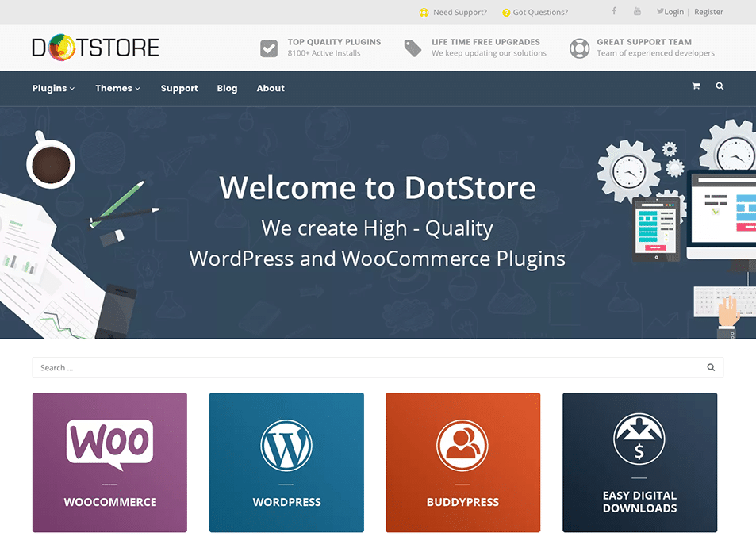756x552 pixels.
Task: Expand the Themes dropdown menu
Action: tap(117, 88)
